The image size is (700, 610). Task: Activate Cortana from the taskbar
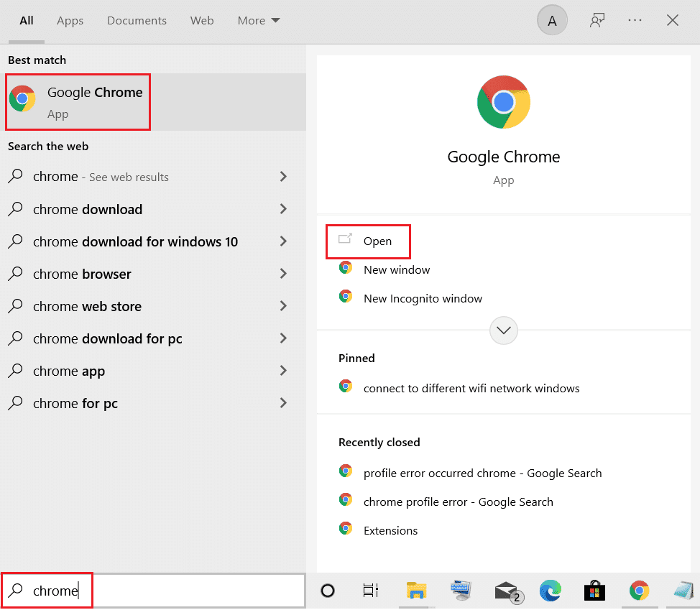(328, 591)
